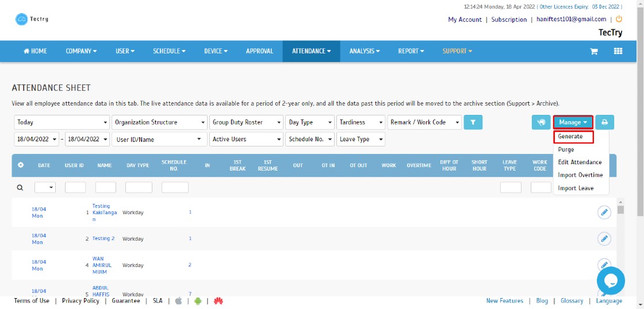The width and height of the screenshot is (644, 309).
Task: Open the start date 18/04/2022 picker
Action: [37, 139]
